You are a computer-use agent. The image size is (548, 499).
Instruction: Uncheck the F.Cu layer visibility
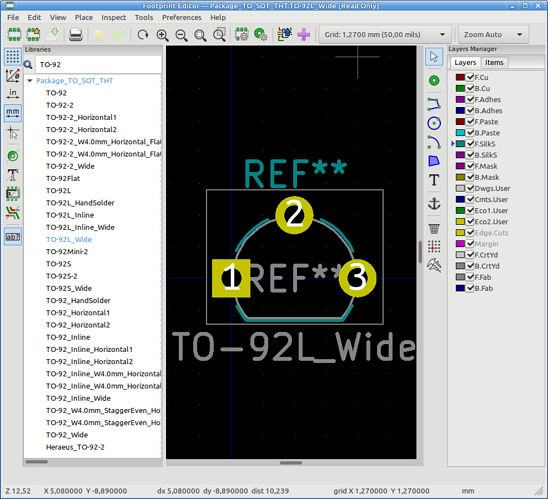[470, 77]
